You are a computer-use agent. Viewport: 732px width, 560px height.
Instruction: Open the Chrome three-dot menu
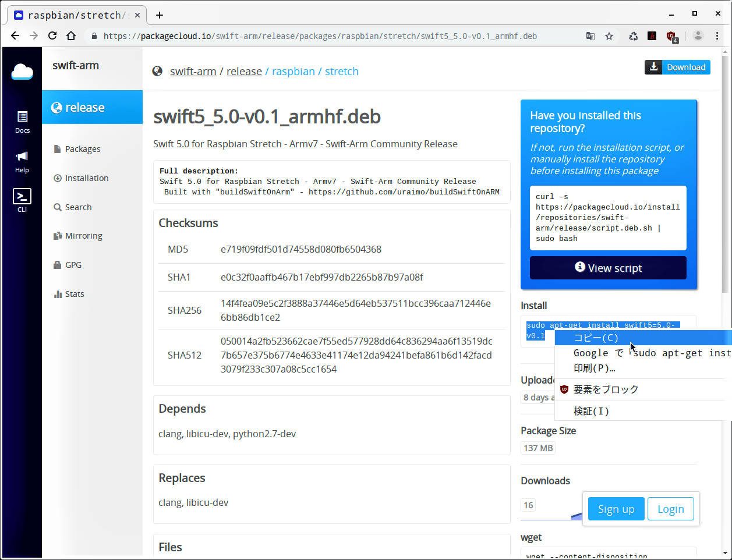pyautogui.click(x=717, y=36)
